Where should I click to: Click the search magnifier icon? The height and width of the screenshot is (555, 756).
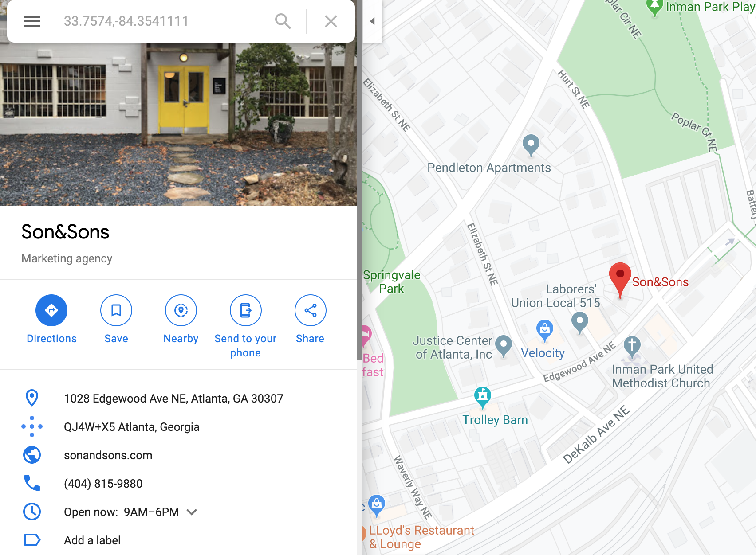pyautogui.click(x=283, y=21)
